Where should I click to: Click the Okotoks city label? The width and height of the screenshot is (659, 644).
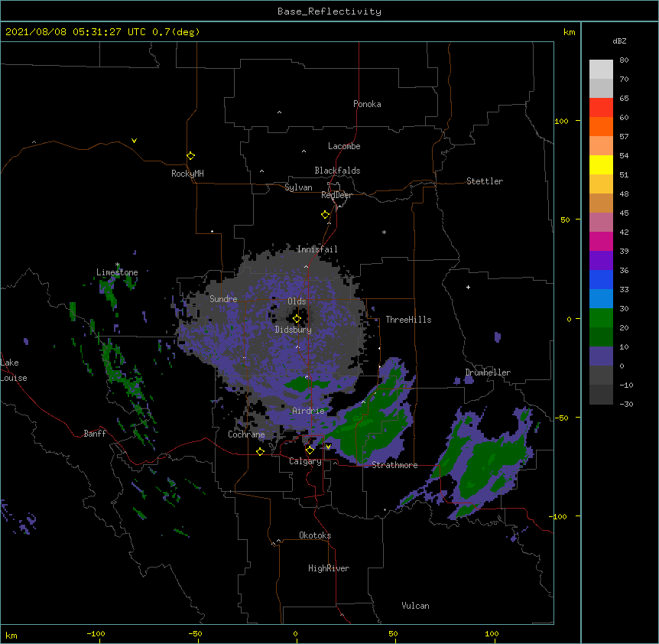[x=315, y=535]
